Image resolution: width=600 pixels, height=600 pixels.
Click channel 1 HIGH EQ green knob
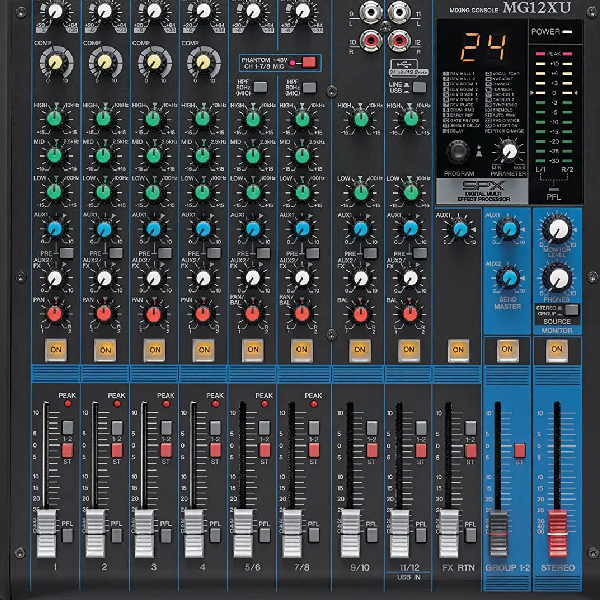point(55,119)
